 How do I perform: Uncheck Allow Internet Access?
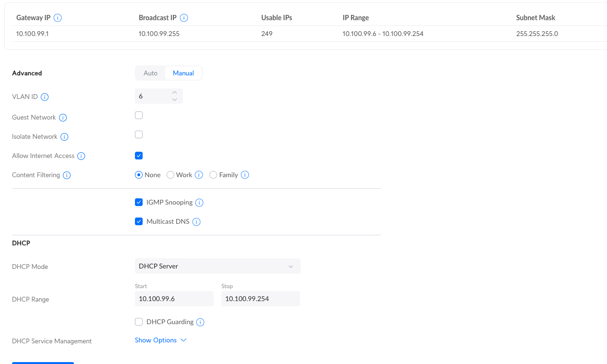[139, 156]
